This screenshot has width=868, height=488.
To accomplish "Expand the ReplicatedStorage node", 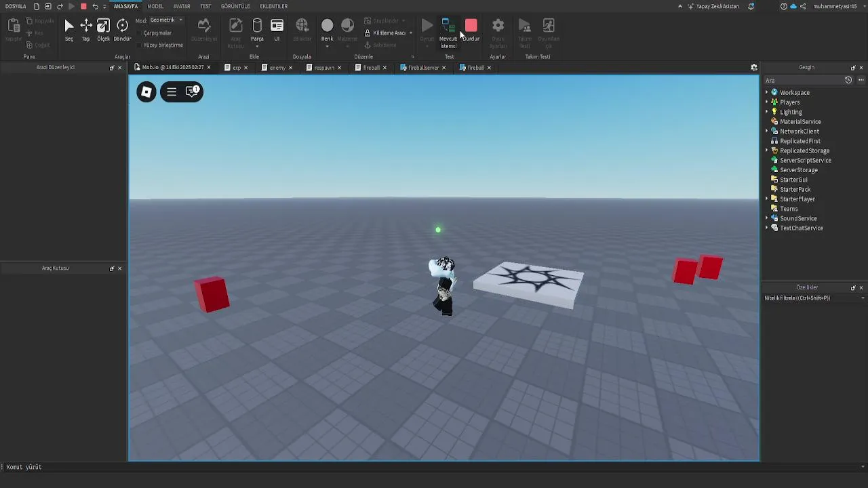I will tap(767, 150).
